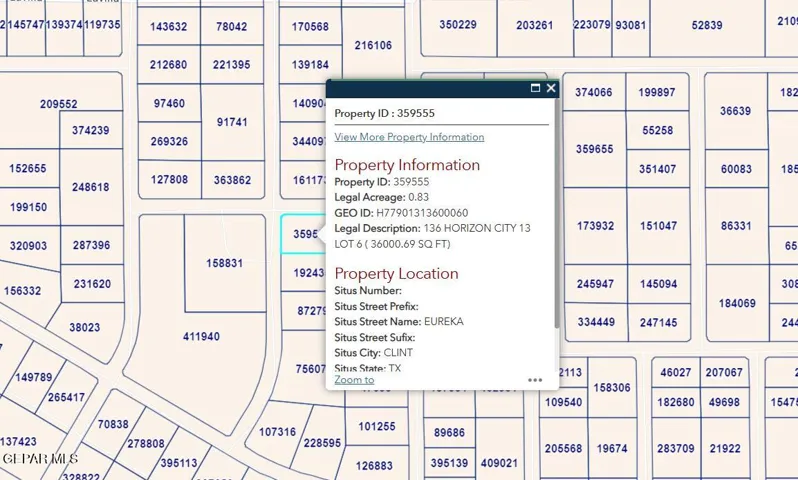Screen dimensions: 798x480
Task: Click the popup's vertical scrollbar
Action: click(557, 214)
